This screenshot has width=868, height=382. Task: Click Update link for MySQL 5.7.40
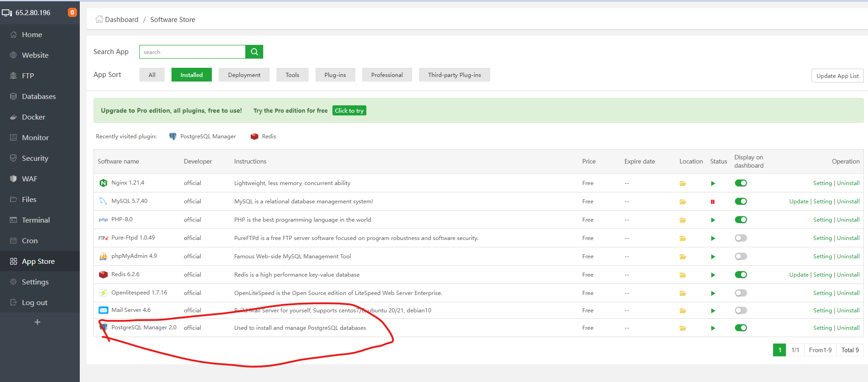[799, 202]
